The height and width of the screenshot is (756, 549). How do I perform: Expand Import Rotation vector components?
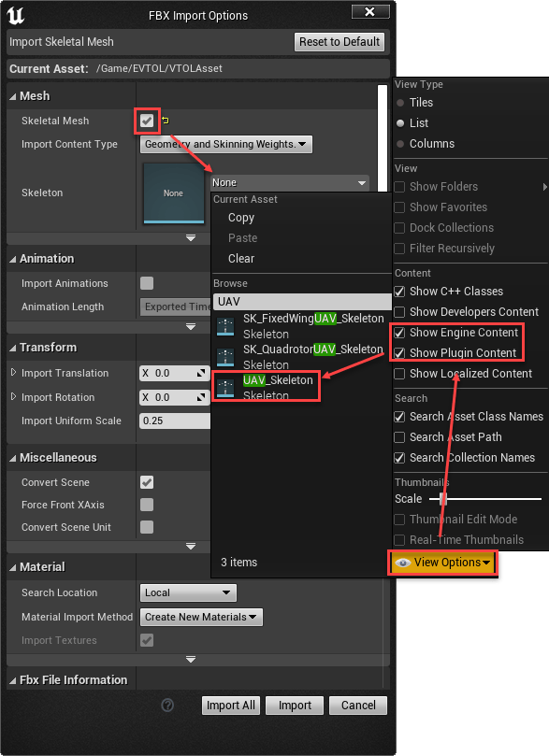pos(13,396)
